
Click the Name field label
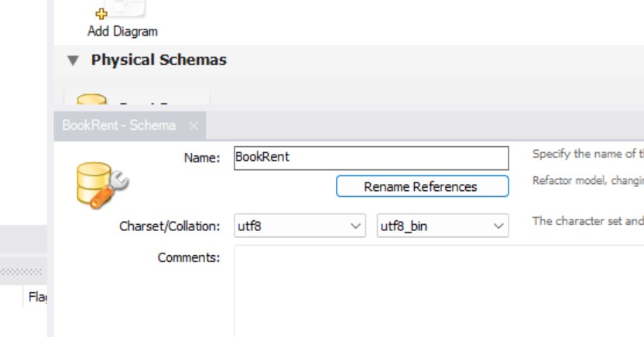click(x=201, y=158)
